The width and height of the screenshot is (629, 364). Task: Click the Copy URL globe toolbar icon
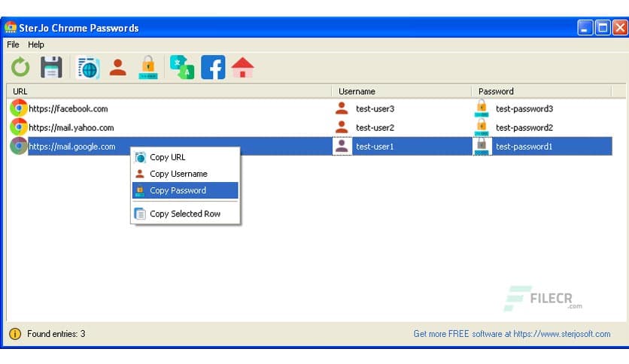[88, 68]
